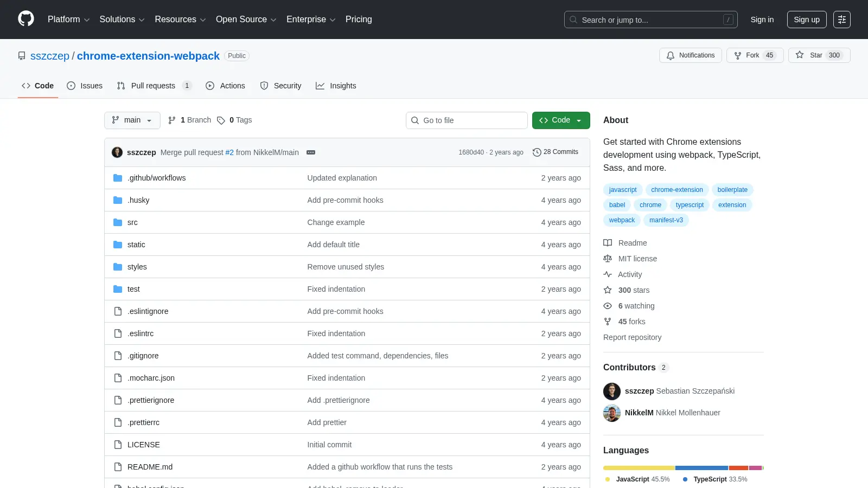The image size is (868, 488).
Task: Open the Insights tab
Action: point(336,86)
